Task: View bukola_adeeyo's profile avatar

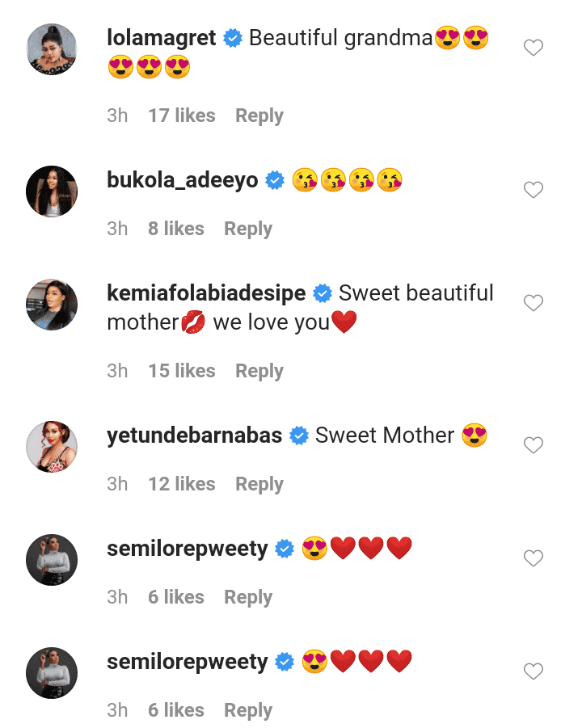Action: [x=51, y=191]
